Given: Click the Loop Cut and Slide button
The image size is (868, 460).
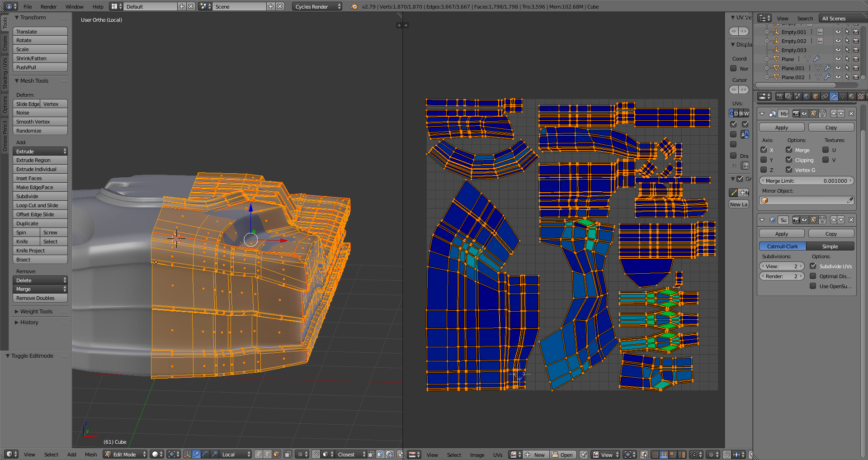Looking at the screenshot, I should pyautogui.click(x=40, y=205).
